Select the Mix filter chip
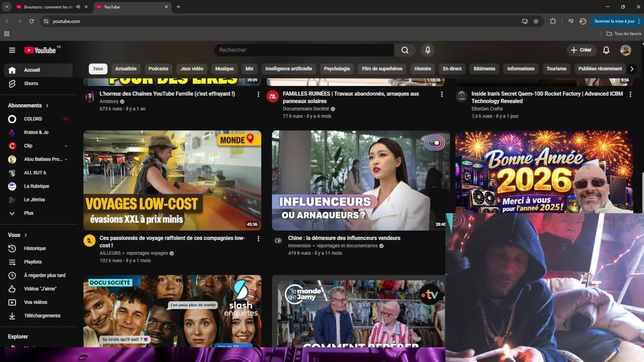Image resolution: width=644 pixels, height=362 pixels. 250,69
